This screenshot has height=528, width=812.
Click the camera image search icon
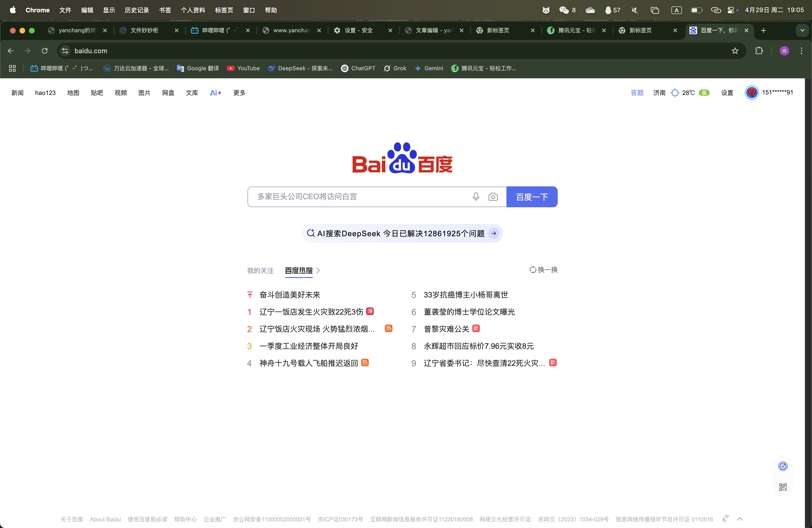pos(493,197)
